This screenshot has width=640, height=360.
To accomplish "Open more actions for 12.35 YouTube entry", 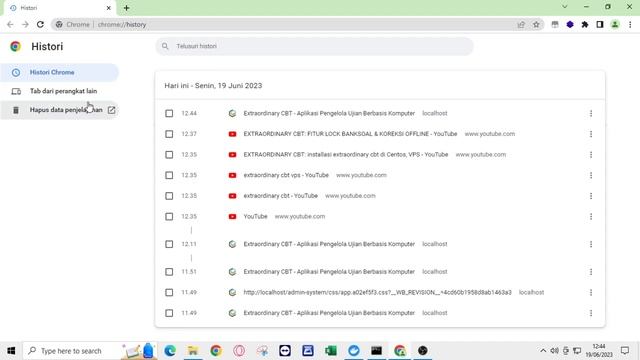I will pyautogui.click(x=591, y=216).
